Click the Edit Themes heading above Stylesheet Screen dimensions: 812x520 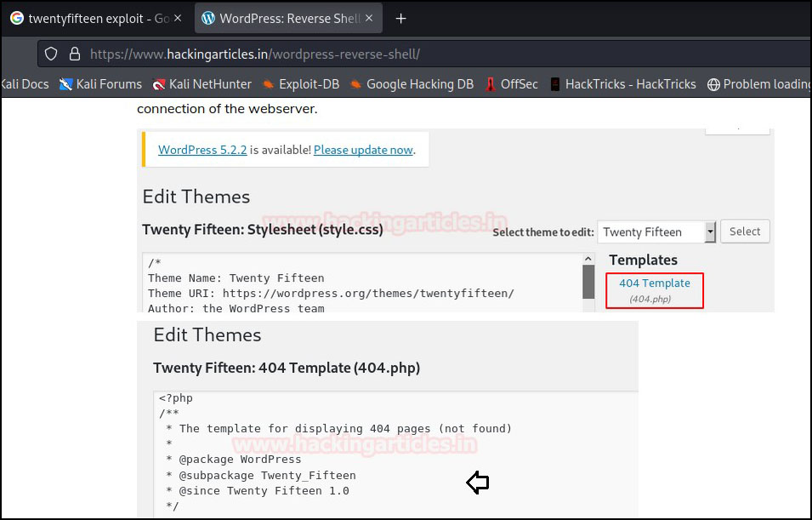[x=196, y=197]
